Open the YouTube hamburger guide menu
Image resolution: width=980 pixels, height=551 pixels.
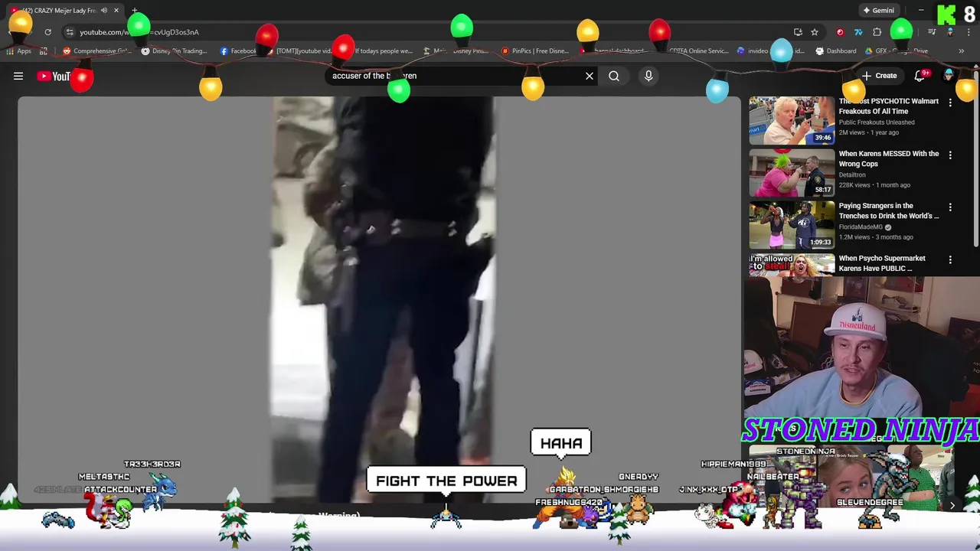coord(18,76)
